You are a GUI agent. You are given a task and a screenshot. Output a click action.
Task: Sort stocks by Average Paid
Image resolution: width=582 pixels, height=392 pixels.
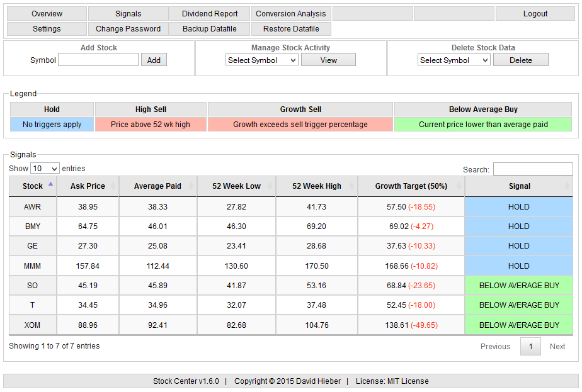[x=158, y=186]
